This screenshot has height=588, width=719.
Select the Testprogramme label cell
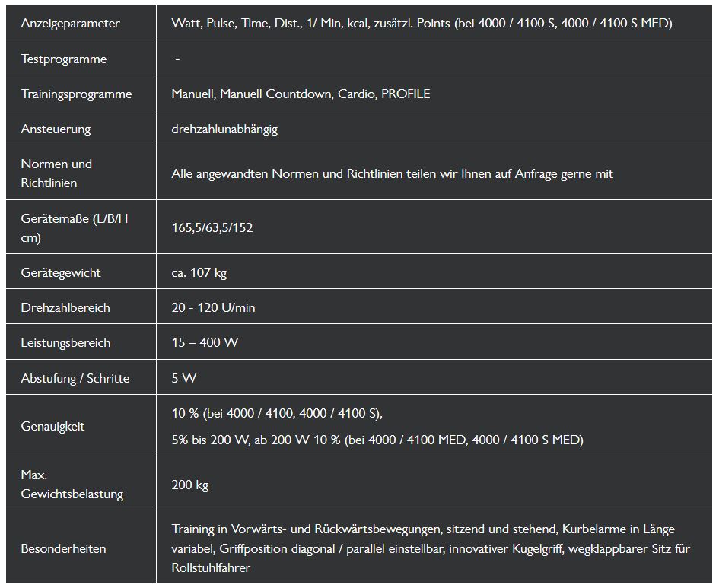(64, 59)
